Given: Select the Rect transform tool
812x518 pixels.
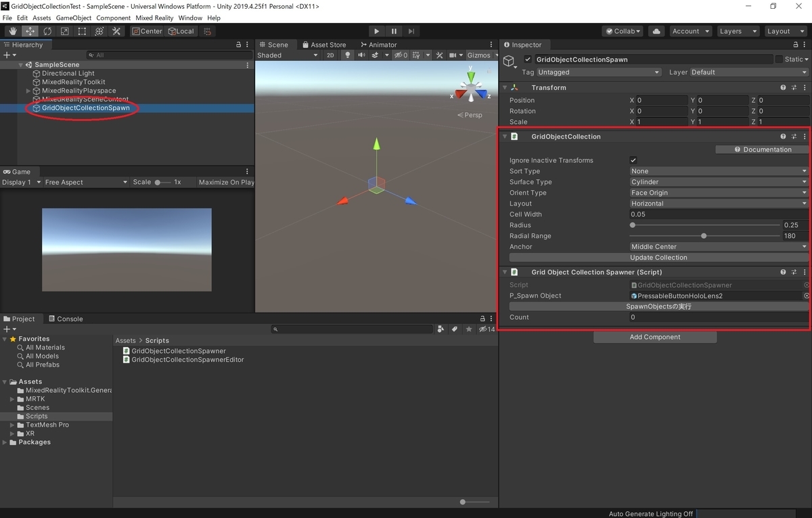Looking at the screenshot, I should (x=82, y=31).
